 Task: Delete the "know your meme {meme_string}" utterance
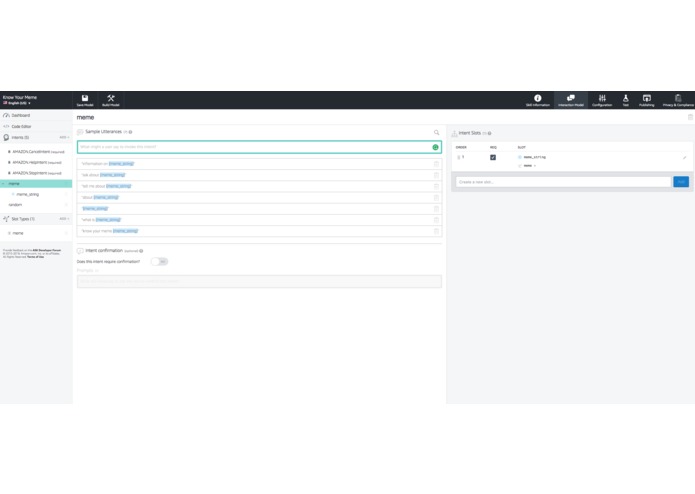pos(436,231)
